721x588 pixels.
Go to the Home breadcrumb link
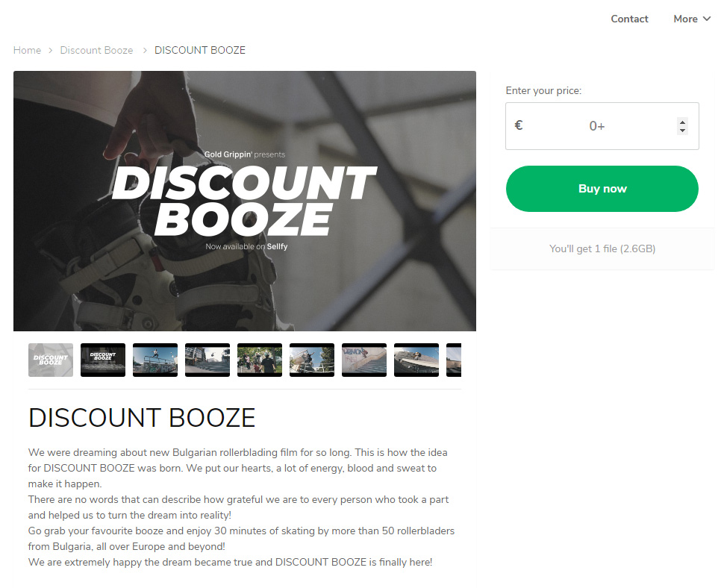tap(27, 50)
